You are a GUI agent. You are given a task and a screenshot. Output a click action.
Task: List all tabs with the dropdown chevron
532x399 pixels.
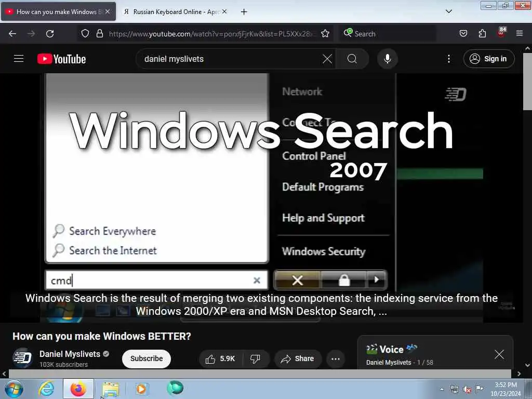pyautogui.click(x=449, y=11)
